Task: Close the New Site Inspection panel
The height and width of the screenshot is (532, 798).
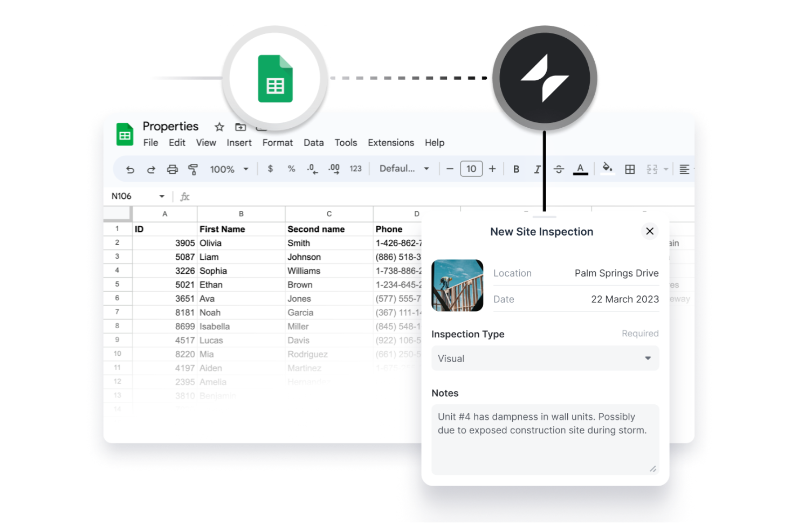Action: coord(649,231)
